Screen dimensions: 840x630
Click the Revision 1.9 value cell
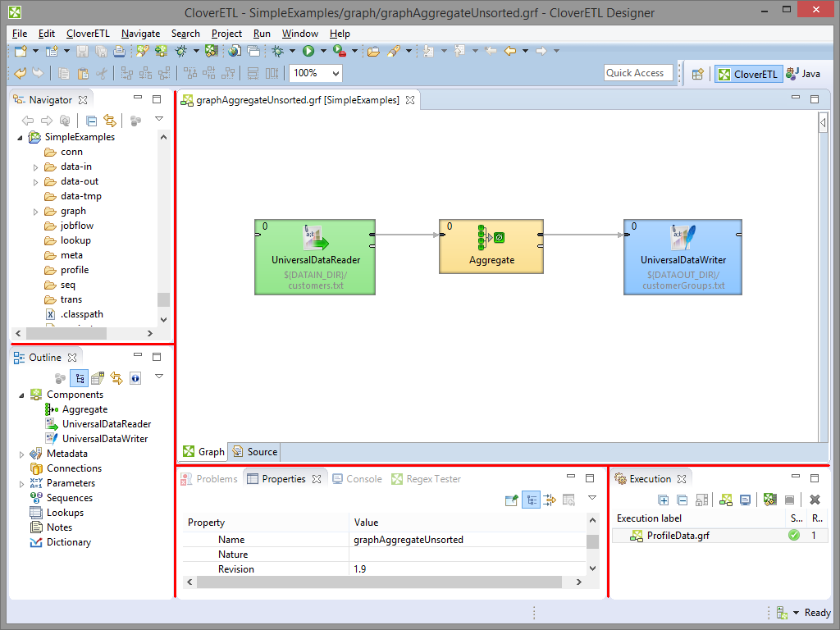click(468, 569)
